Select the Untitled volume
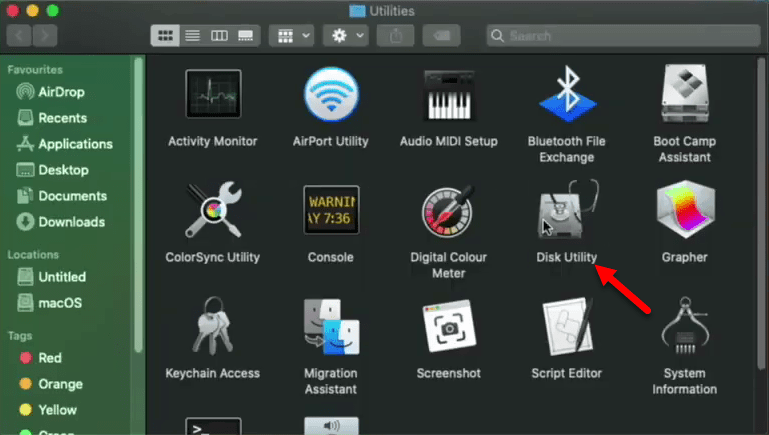Screen dimensions: 769x435 click(x=51, y=277)
